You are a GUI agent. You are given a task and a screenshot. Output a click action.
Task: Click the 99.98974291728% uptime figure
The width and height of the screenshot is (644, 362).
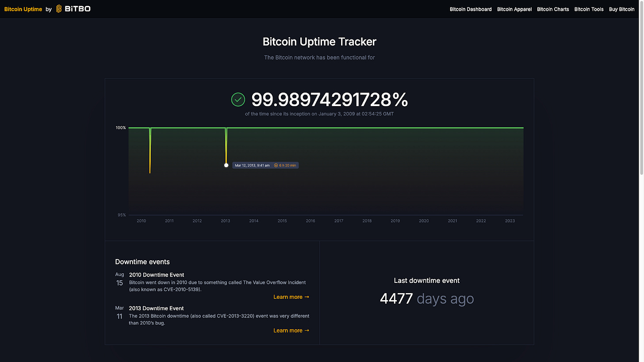[330, 100]
